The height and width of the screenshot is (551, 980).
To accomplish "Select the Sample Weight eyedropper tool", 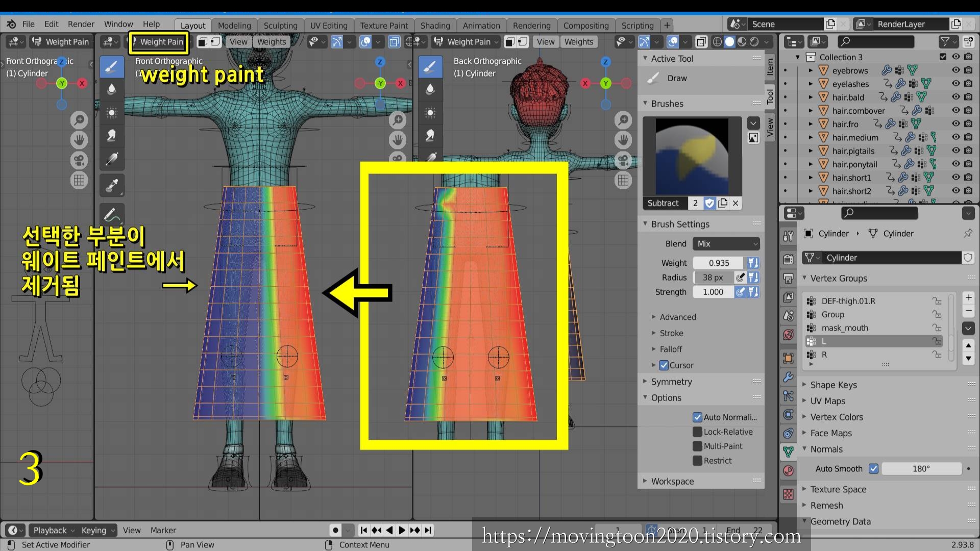I will coord(112,185).
